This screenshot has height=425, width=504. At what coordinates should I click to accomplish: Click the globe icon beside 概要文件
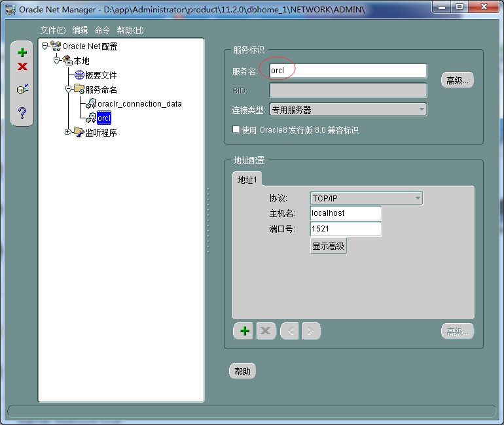[x=79, y=75]
